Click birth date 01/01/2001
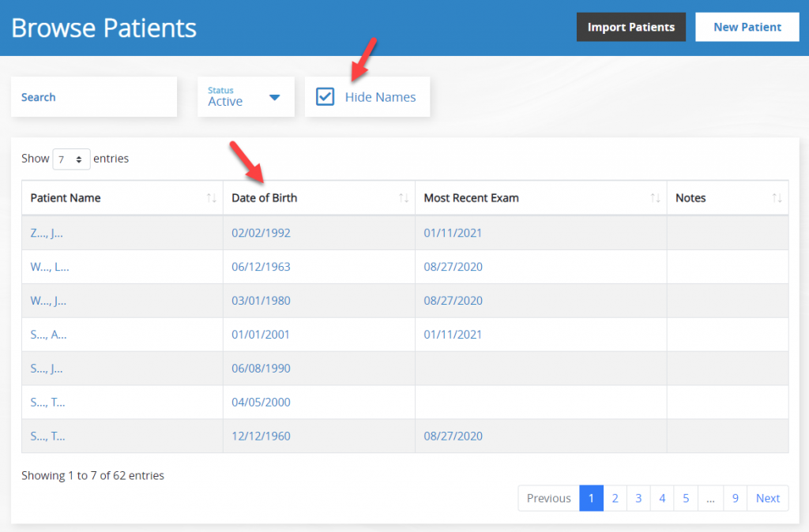 point(261,335)
